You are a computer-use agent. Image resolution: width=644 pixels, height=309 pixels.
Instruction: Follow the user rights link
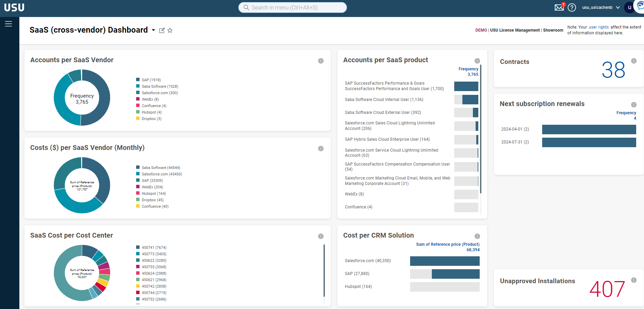[599, 27]
